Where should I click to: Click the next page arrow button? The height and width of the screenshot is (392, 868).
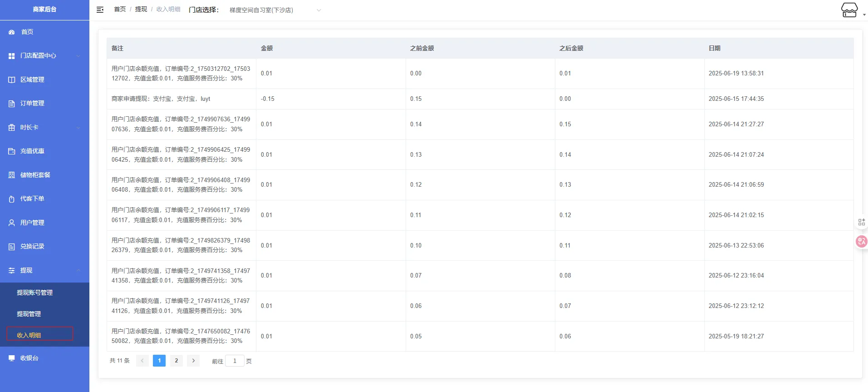coord(193,361)
